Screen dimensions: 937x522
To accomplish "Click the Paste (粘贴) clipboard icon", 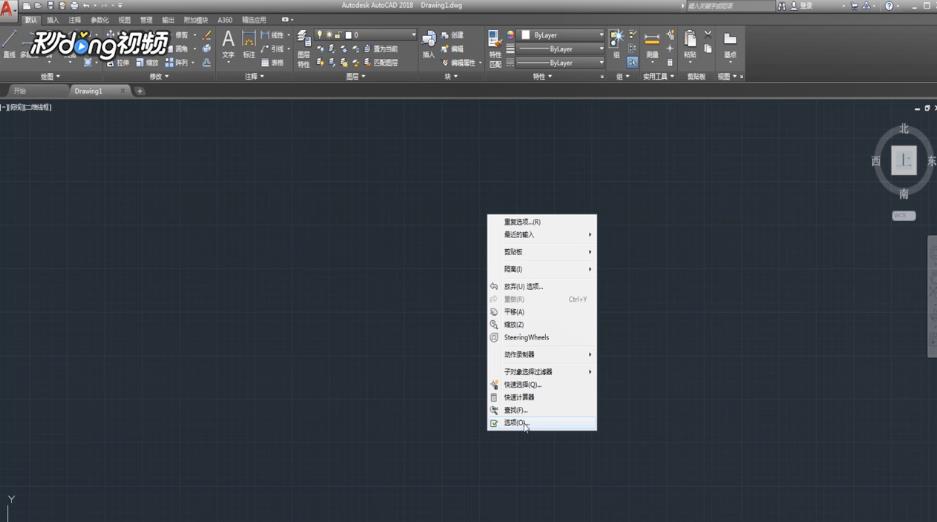I will 690,45.
